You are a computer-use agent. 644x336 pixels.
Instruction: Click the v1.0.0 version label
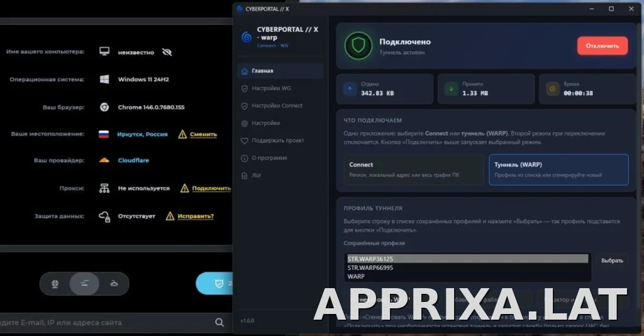pyautogui.click(x=247, y=320)
